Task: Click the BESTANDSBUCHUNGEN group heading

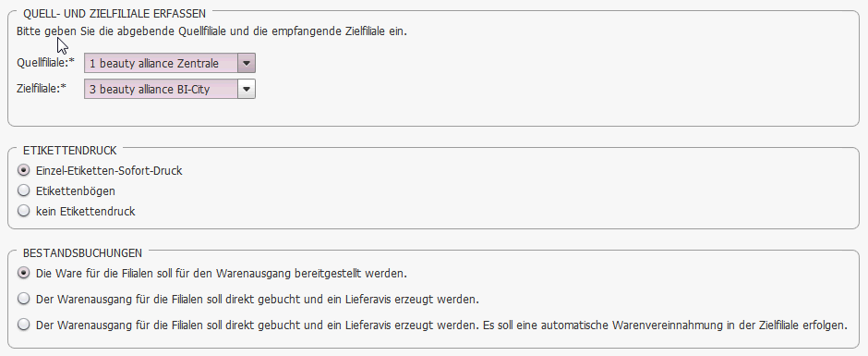Action: click(82, 252)
